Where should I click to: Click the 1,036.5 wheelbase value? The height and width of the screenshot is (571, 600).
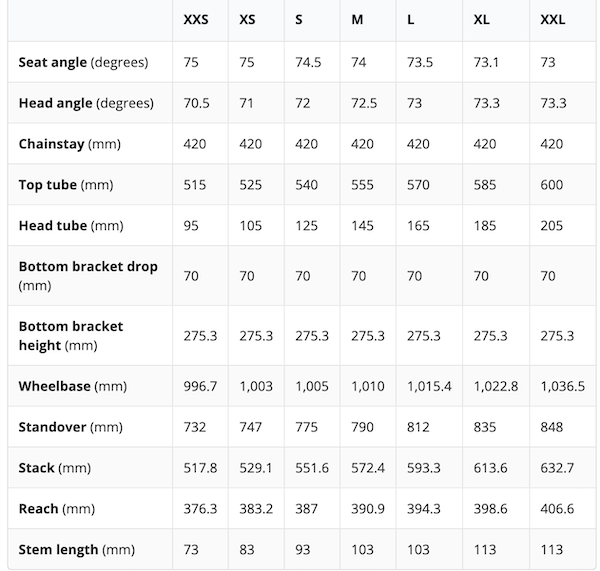coord(562,386)
